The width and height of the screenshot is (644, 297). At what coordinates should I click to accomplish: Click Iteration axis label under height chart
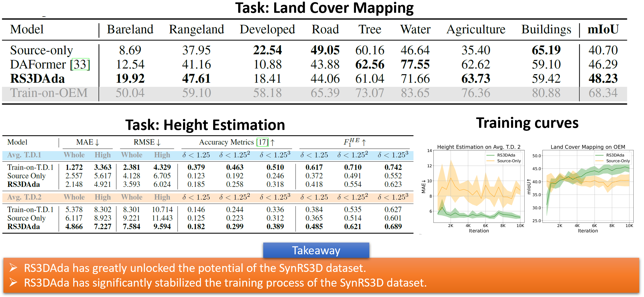coord(479,231)
